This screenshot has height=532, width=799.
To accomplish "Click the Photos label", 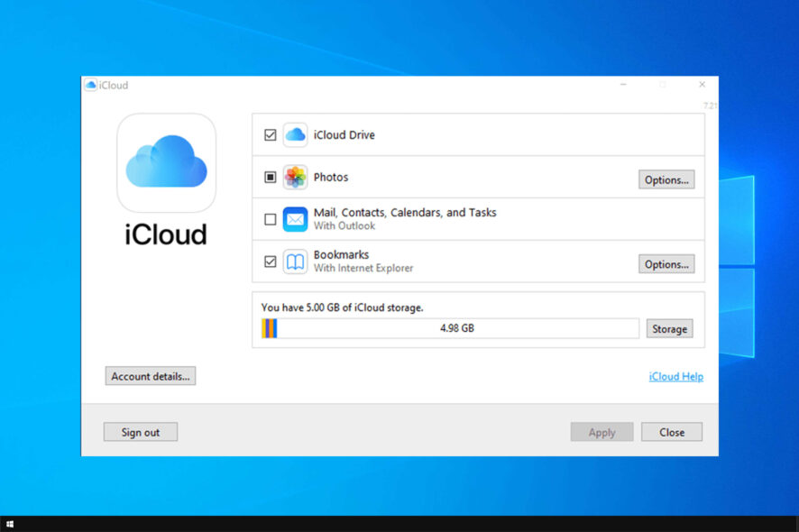I will point(331,178).
